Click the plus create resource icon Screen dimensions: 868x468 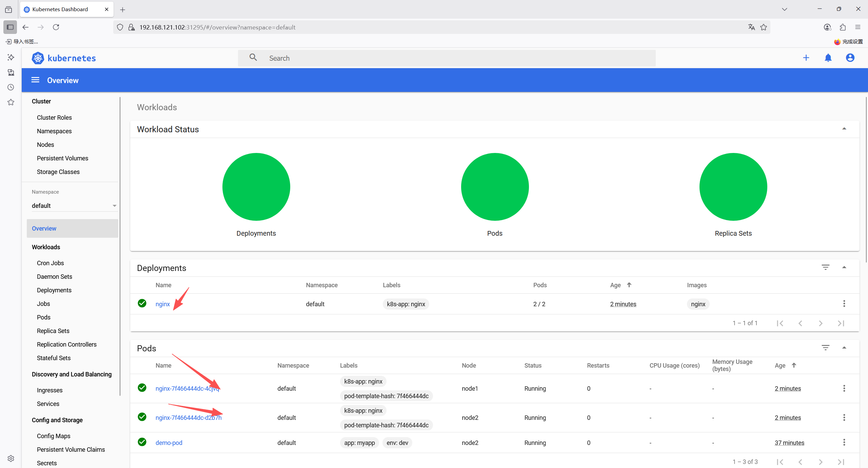point(806,58)
